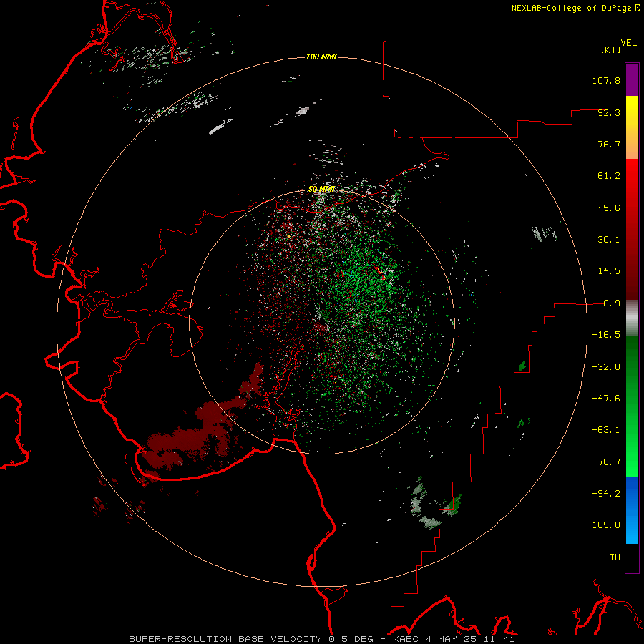644x644 pixels.
Task: Click the -109.8 velocity scale value
Action: [603, 525]
